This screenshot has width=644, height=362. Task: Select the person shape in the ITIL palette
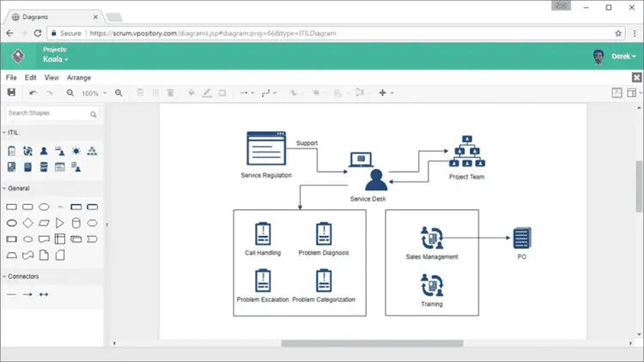tap(44, 151)
